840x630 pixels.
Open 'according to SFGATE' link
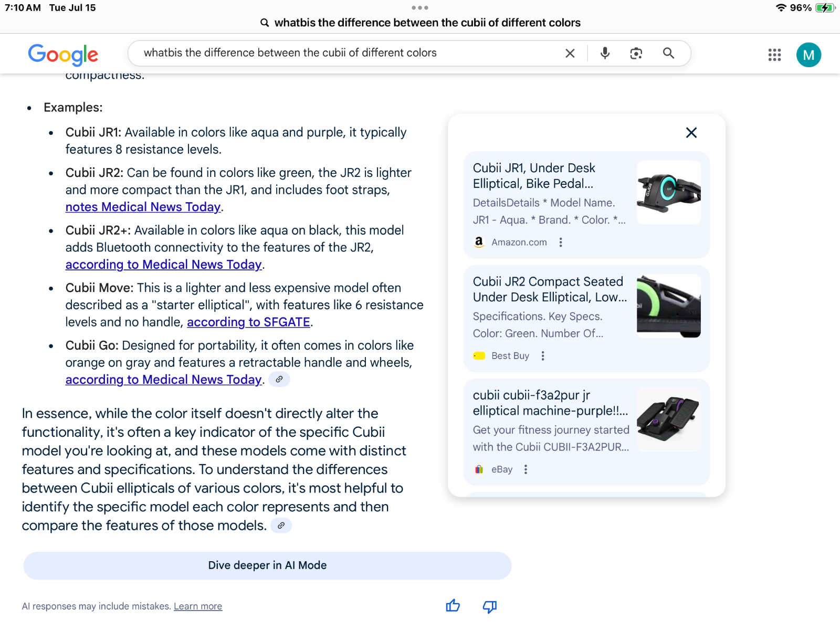248,322
